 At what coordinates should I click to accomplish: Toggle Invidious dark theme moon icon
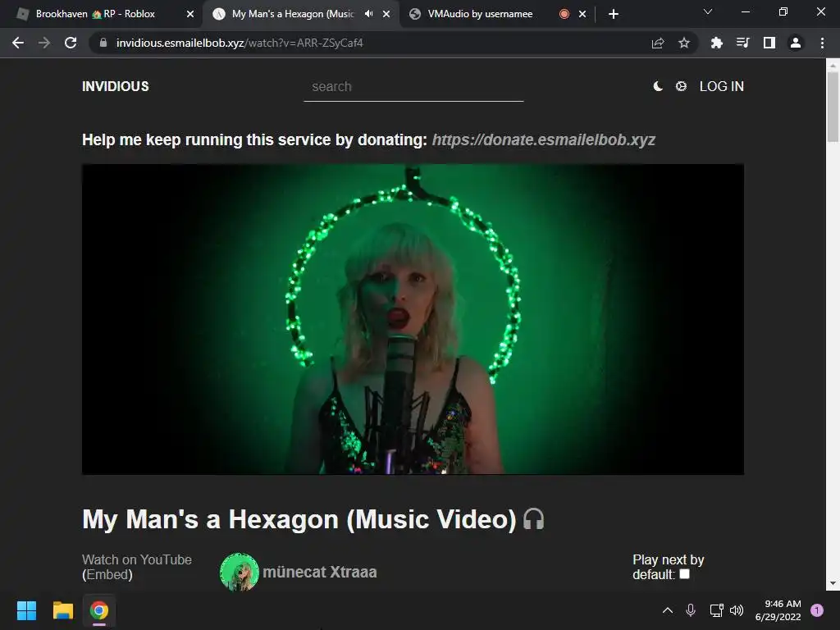pyautogui.click(x=658, y=86)
